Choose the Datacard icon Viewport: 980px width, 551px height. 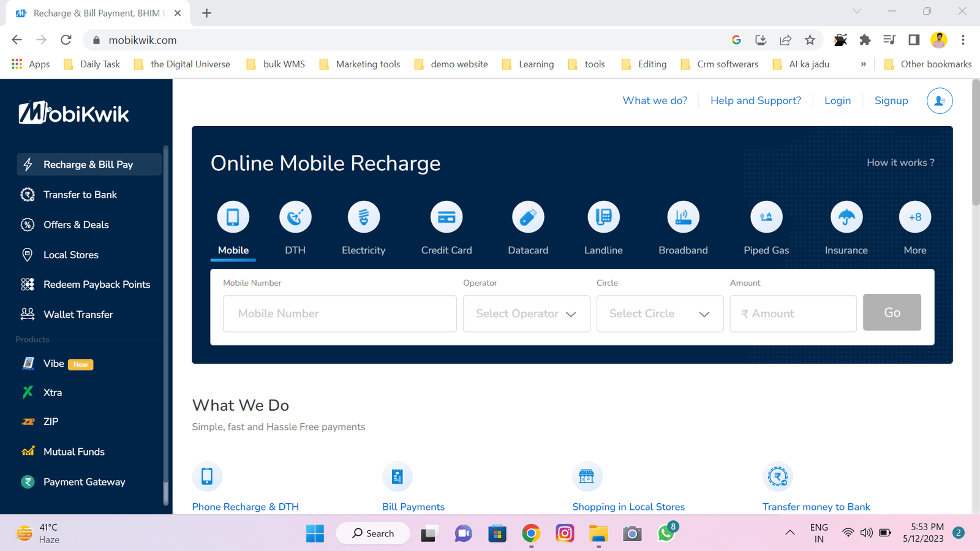528,217
